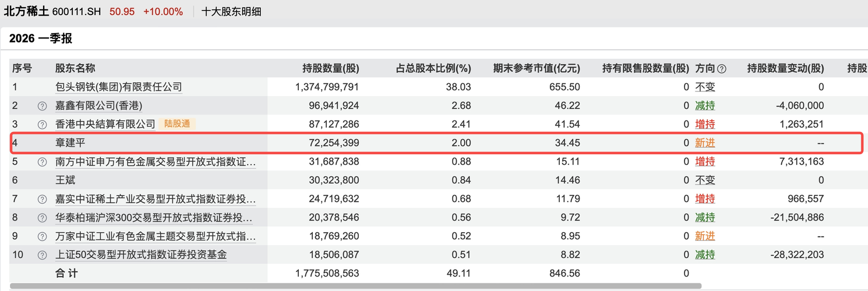This screenshot has width=868, height=291.
Task: Click the question icon next to 香港中央結算有限公司
Action: click(x=42, y=125)
